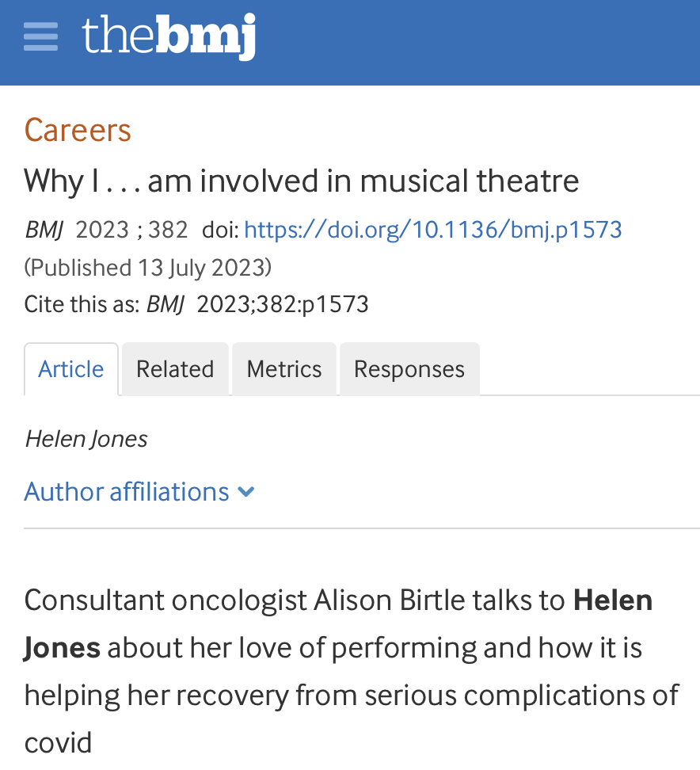Click the chevron beside Author affiliations
The height and width of the screenshot is (770, 700).
click(x=246, y=492)
